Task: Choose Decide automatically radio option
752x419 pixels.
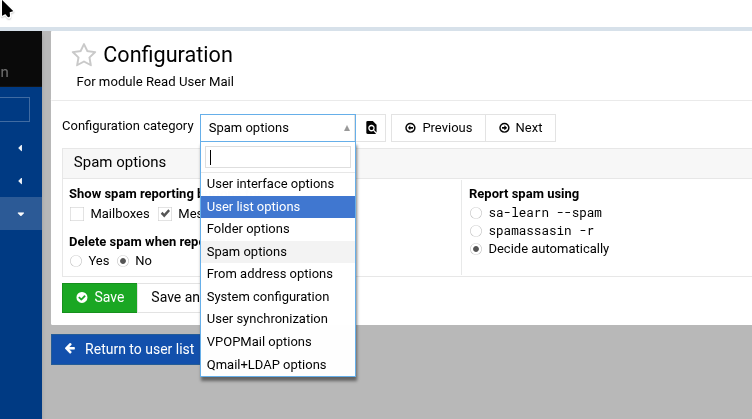Action: coord(475,249)
